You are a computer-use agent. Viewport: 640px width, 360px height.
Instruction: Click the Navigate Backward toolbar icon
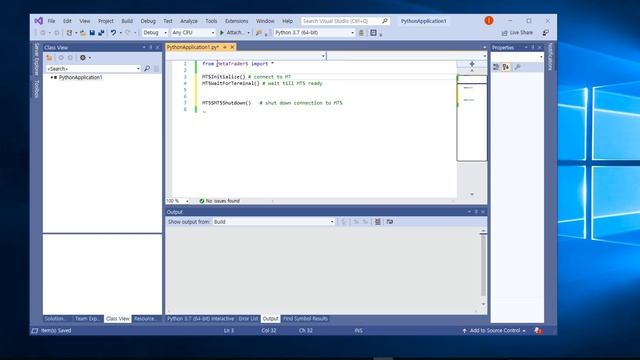coord(43,33)
